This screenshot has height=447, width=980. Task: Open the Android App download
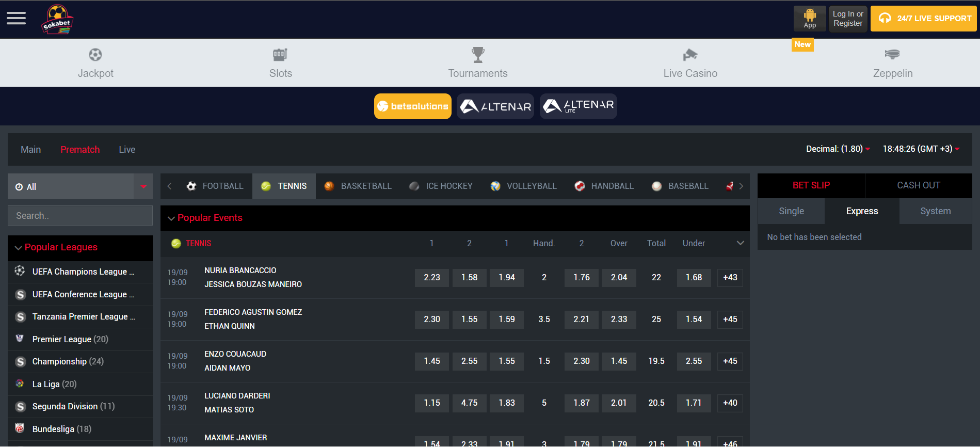click(x=810, y=19)
